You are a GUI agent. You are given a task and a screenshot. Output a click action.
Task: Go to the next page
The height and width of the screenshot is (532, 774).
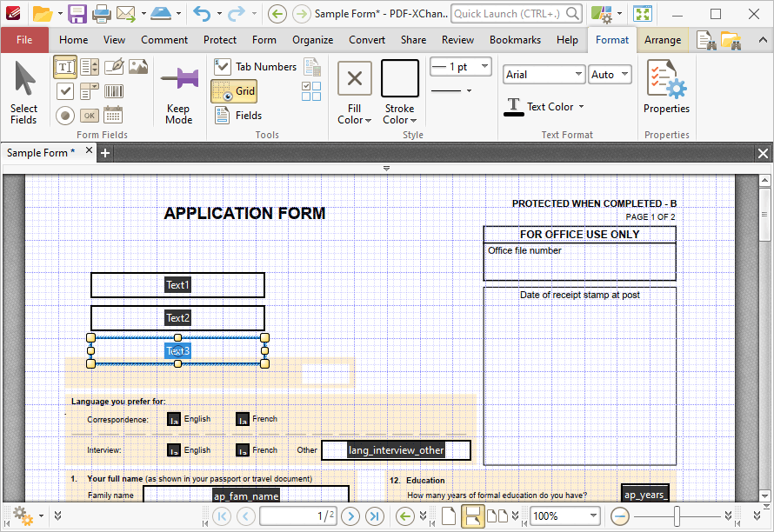350,516
